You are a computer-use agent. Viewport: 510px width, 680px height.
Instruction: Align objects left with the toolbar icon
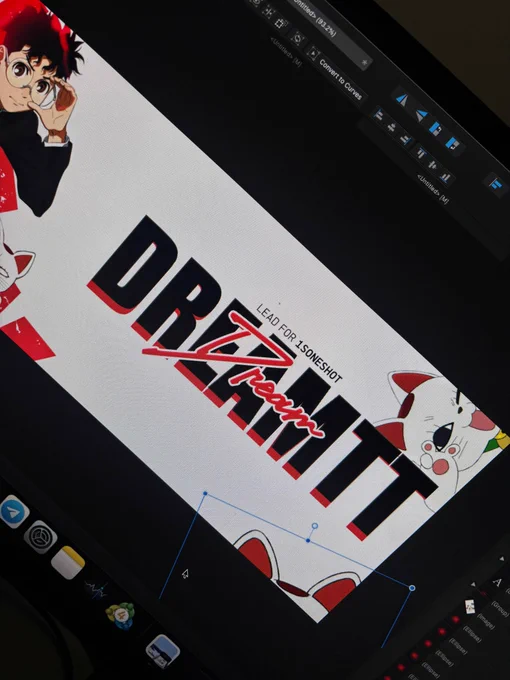tap(379, 115)
